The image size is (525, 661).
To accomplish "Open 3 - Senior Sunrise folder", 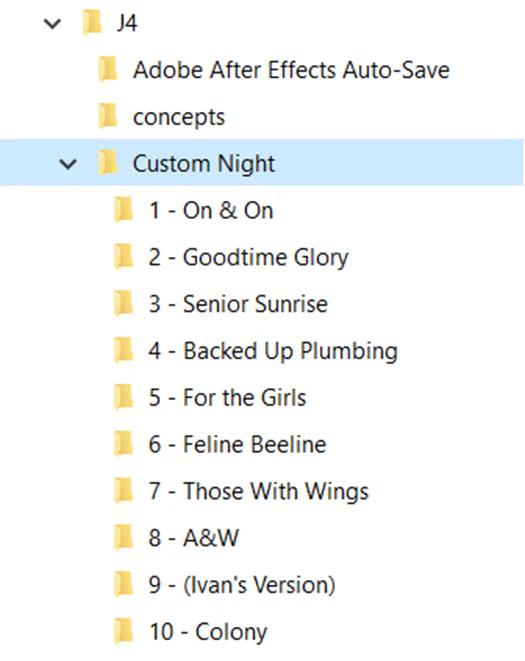I will tap(238, 304).
